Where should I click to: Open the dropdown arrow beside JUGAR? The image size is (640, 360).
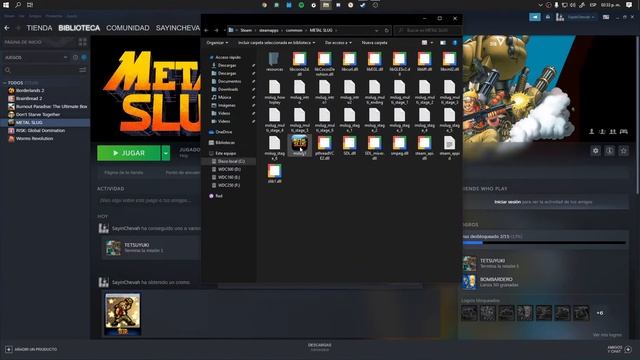[x=166, y=153]
